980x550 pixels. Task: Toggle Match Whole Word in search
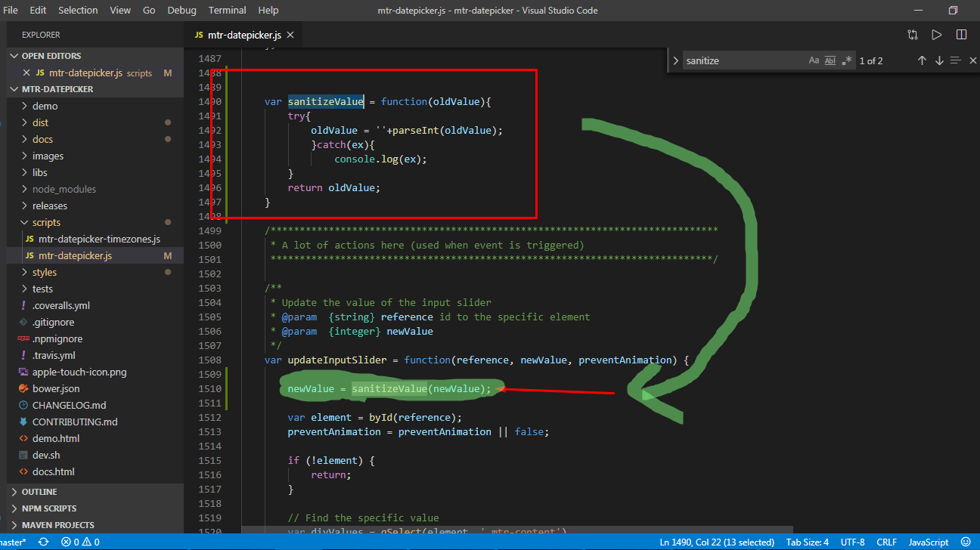click(x=830, y=60)
